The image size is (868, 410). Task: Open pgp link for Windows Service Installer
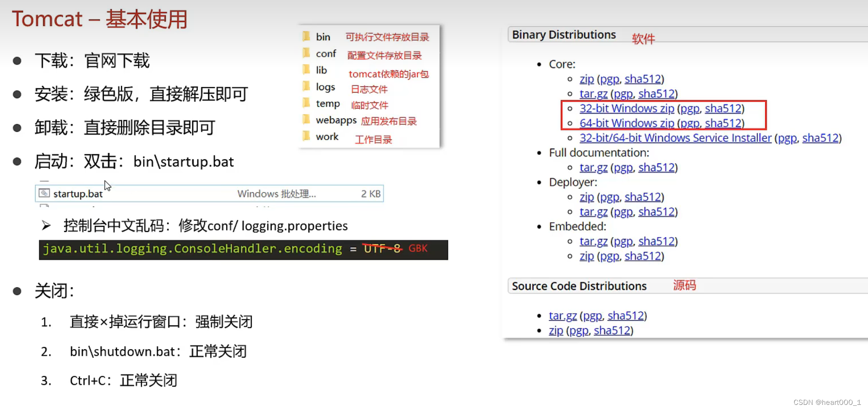coord(788,138)
